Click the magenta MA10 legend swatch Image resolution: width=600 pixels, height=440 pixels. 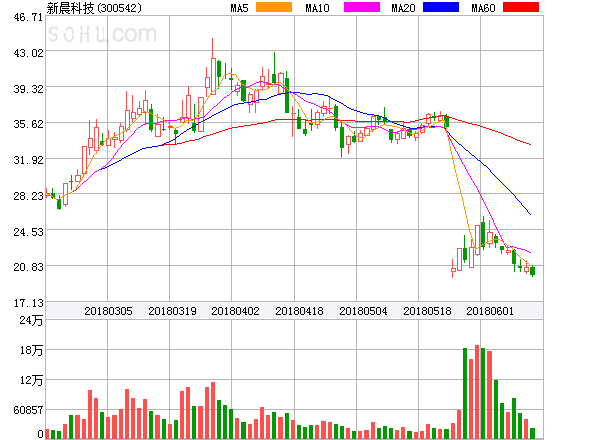pyautogui.click(x=362, y=7)
